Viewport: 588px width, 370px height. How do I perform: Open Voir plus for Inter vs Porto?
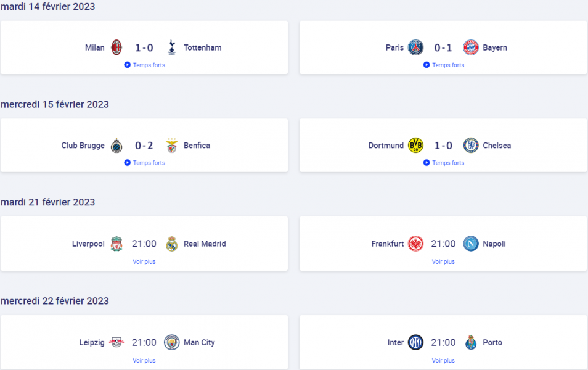point(443,360)
